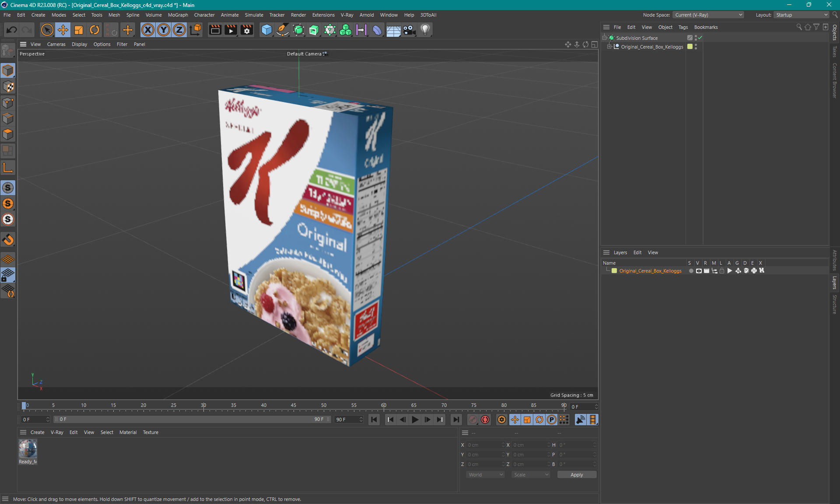Click the Undo arrow icon
The width and height of the screenshot is (840, 504).
(12, 30)
